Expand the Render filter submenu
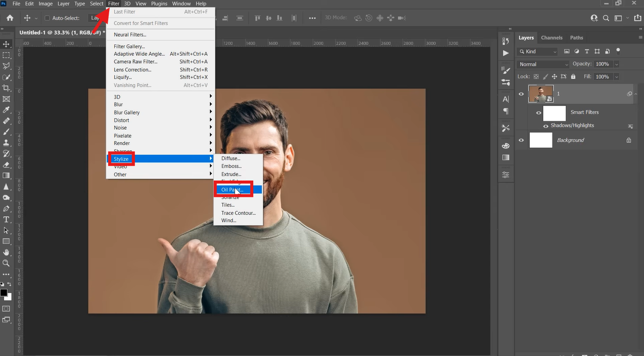 click(160, 143)
